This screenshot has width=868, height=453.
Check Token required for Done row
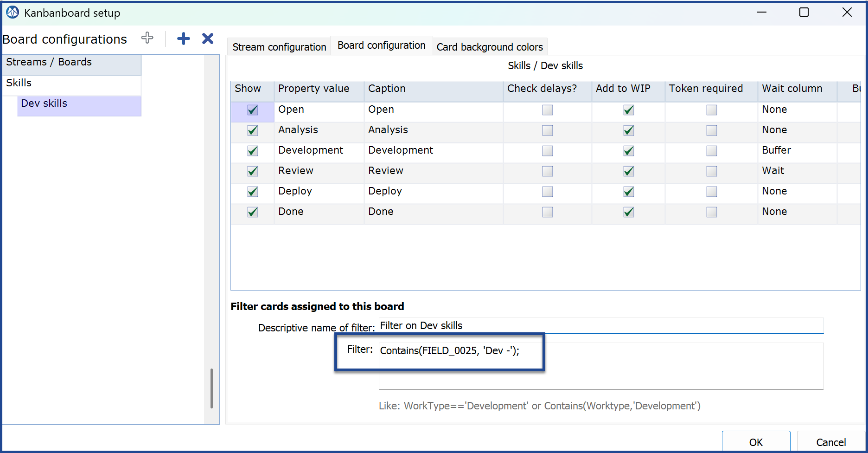[x=712, y=212]
